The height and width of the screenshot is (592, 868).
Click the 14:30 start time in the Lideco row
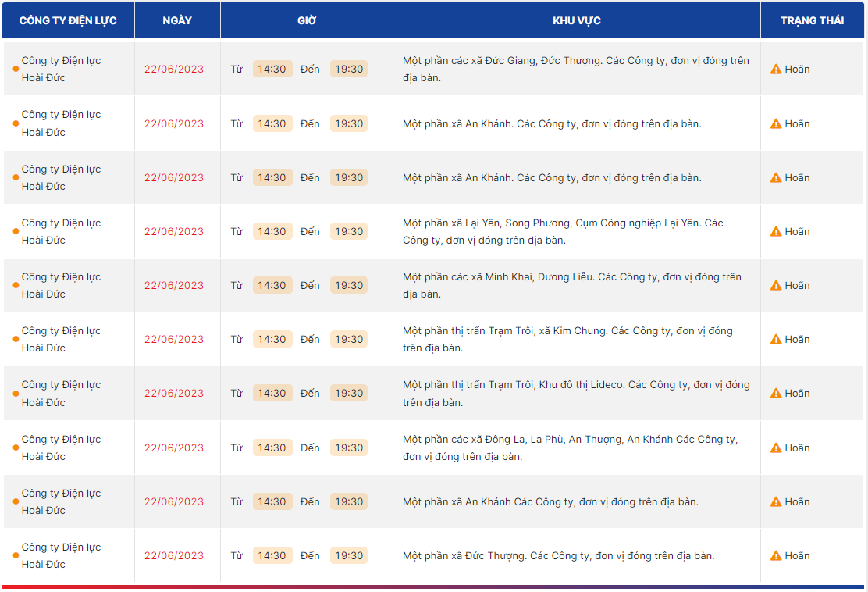(x=272, y=393)
